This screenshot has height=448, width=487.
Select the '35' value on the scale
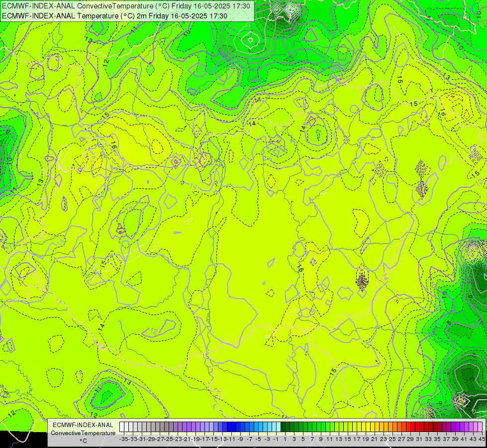(437, 439)
